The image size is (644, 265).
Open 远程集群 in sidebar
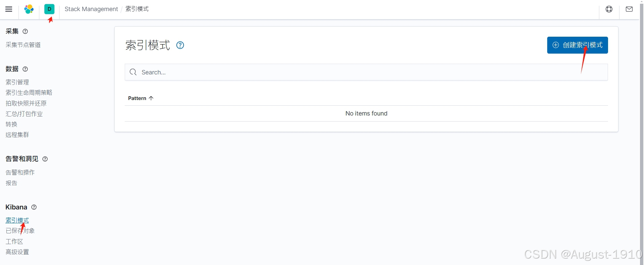coord(17,135)
